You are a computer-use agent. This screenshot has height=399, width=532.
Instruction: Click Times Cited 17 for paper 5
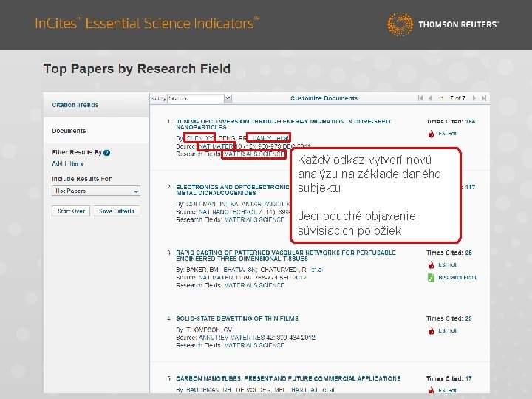pos(468,378)
